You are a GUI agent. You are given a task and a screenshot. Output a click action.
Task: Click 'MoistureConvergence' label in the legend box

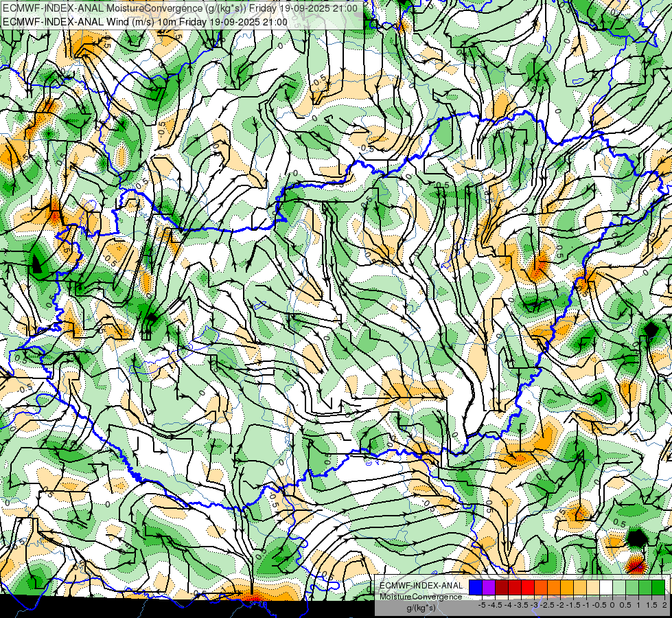click(421, 597)
